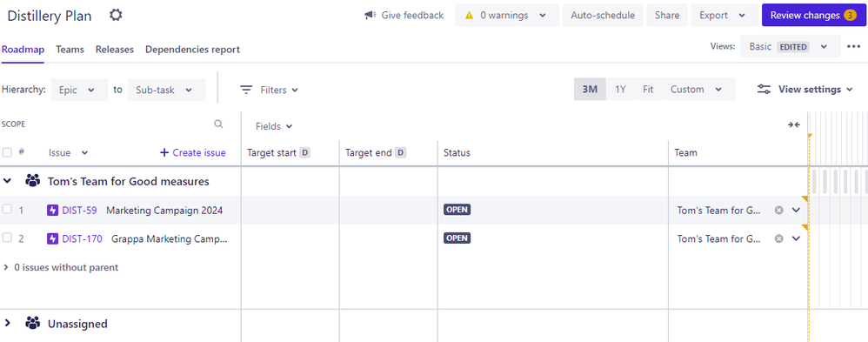Viewport: 868px width, 342px height.
Task: Click the Give feedback text link
Action: (x=412, y=15)
